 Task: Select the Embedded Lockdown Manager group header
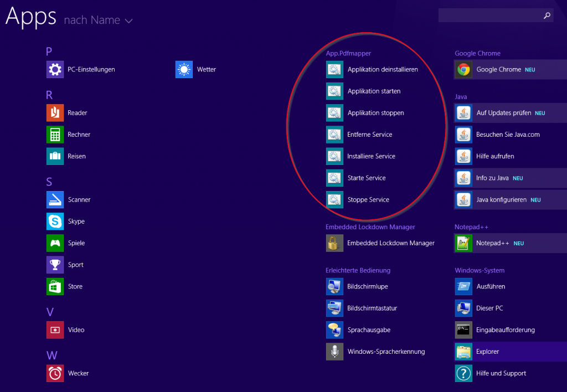(370, 227)
